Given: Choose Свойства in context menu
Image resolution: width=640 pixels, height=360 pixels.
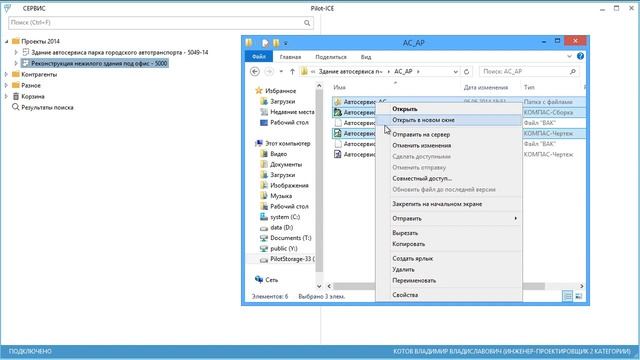Looking at the screenshot, I should click(449, 295).
